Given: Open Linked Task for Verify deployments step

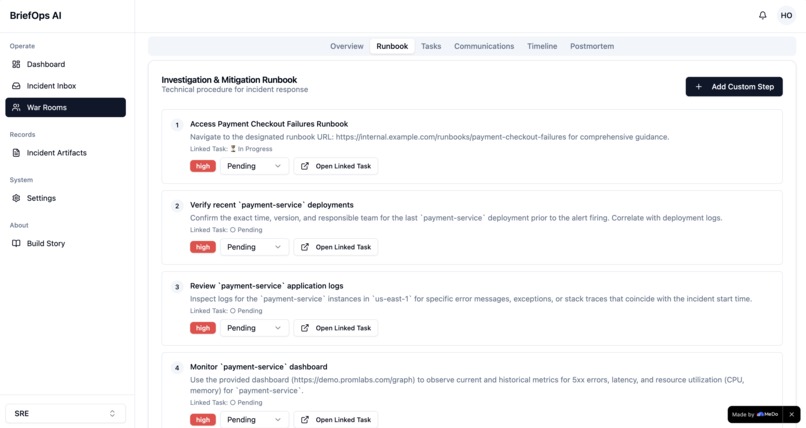Looking at the screenshot, I should tap(336, 247).
